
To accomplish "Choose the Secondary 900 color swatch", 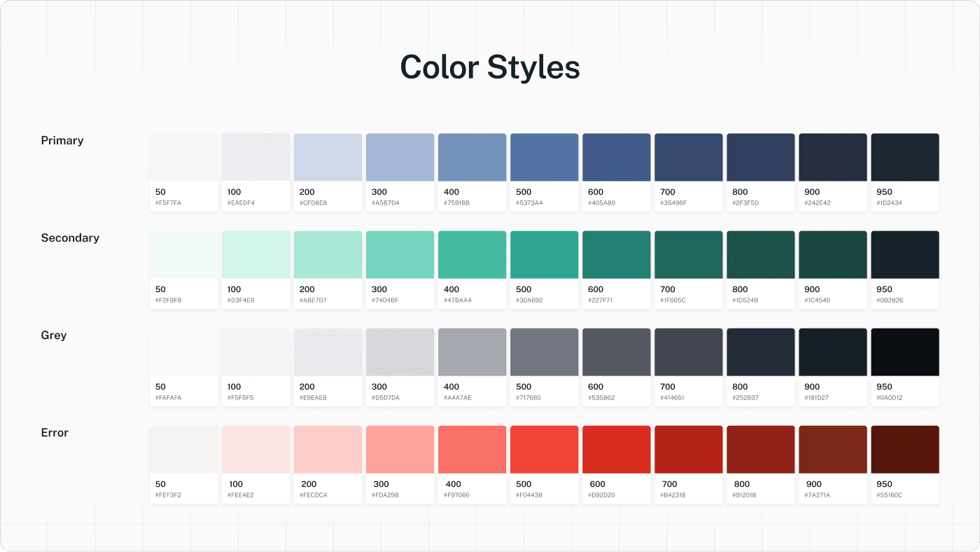I will click(832, 255).
